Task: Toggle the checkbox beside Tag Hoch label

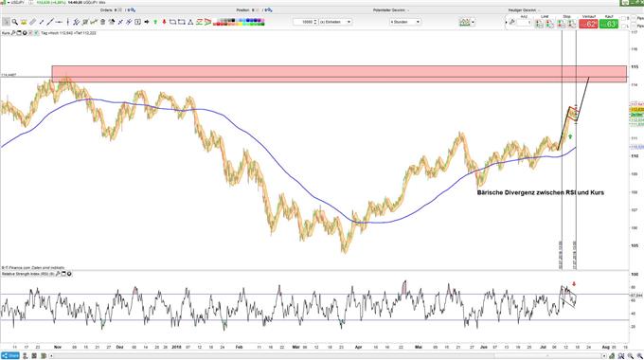Action: point(37,33)
